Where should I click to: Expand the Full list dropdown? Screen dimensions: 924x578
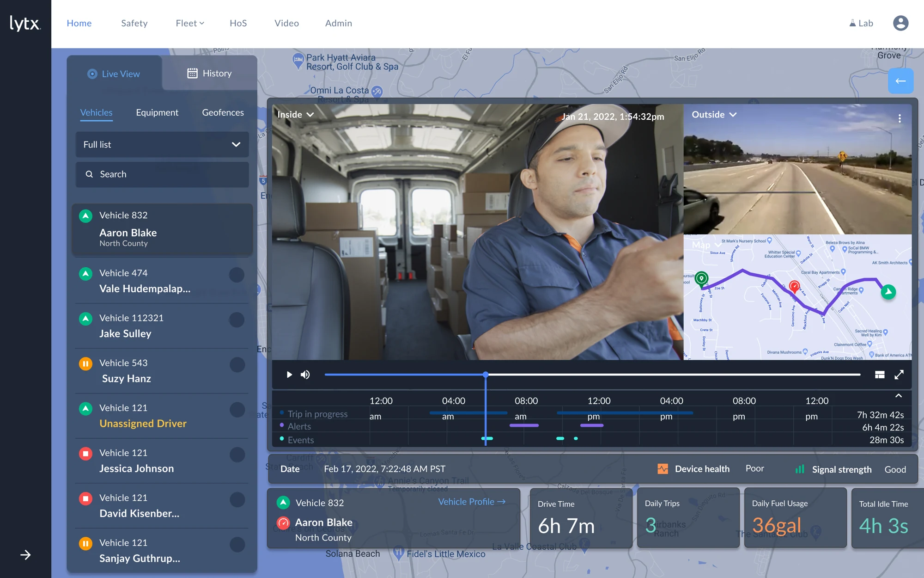(162, 145)
